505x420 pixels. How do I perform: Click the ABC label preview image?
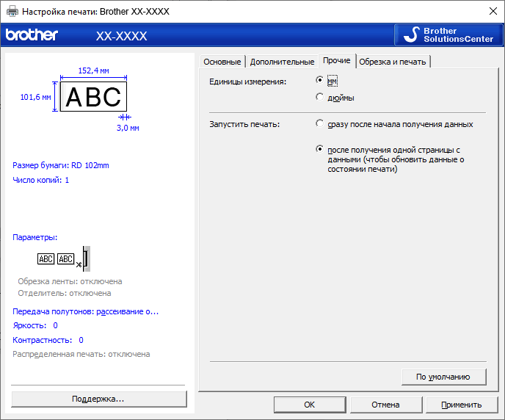(93, 97)
